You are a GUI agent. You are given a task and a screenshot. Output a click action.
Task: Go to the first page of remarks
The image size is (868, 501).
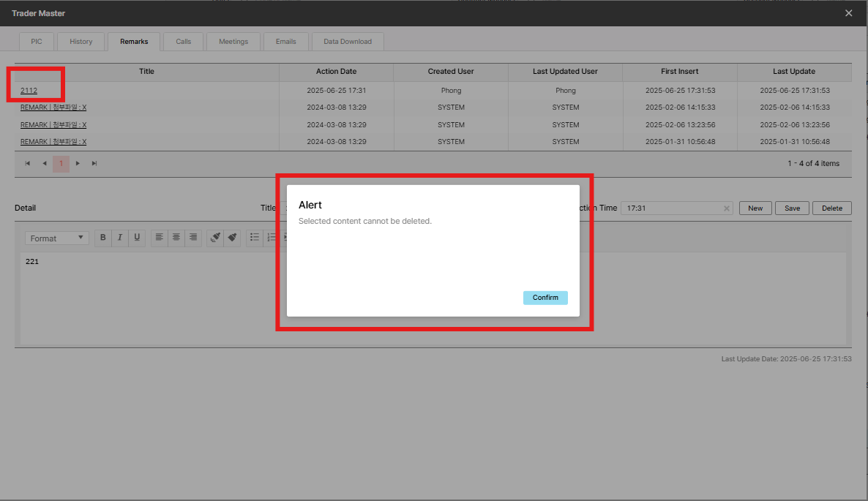[28, 164]
